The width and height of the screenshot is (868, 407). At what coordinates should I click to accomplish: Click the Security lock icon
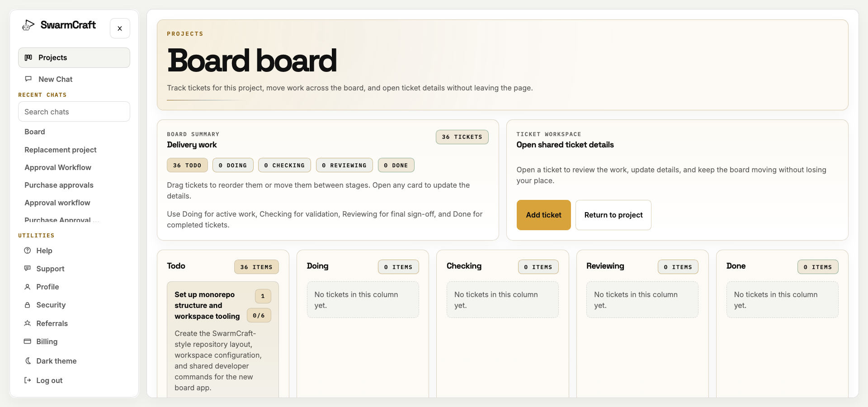[28, 305]
